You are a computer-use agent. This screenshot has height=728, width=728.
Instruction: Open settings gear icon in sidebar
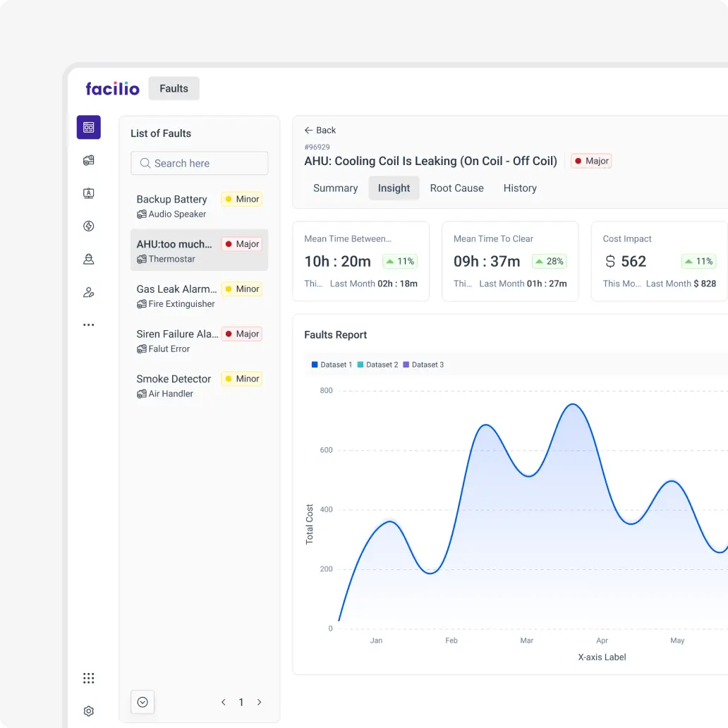point(89,711)
